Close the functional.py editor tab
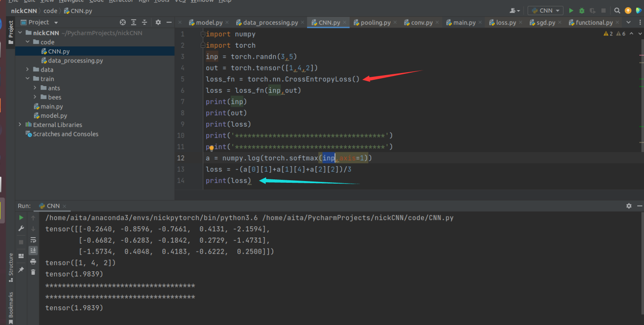The image size is (644, 325). pos(617,23)
